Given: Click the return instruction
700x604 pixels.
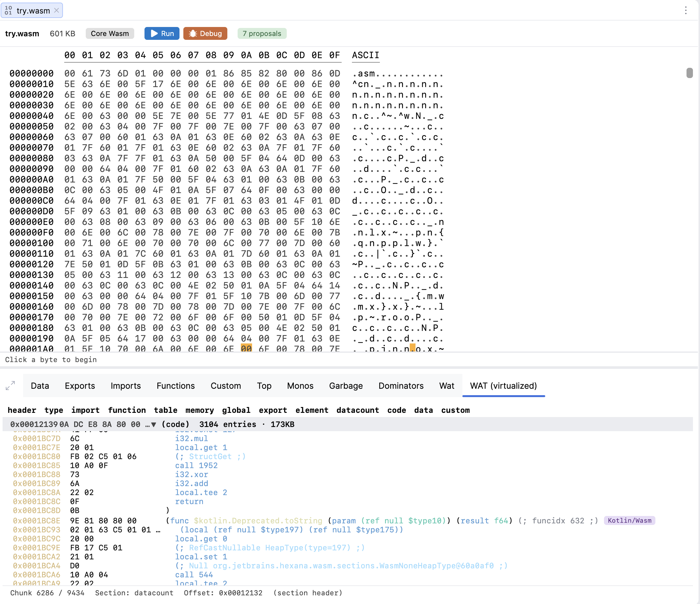Looking at the screenshot, I should (x=189, y=502).
